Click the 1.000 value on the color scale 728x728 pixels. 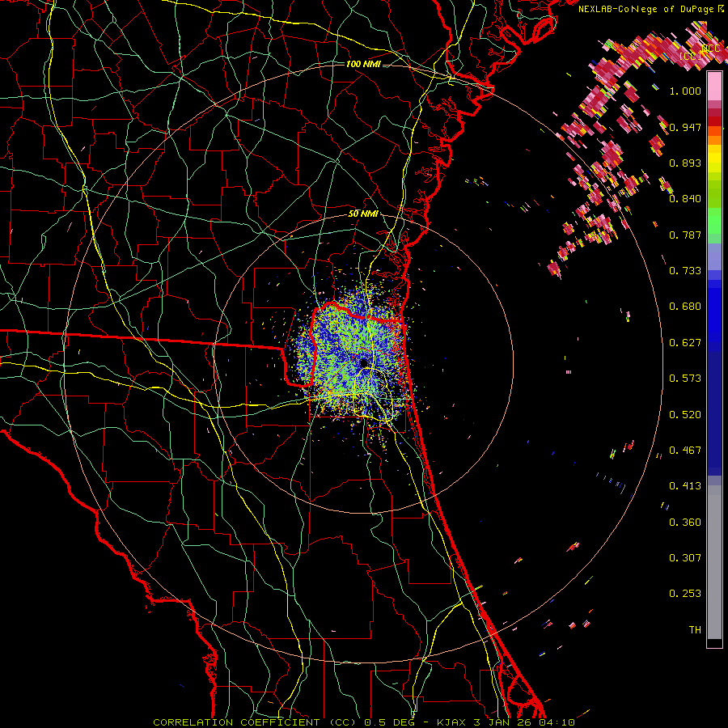tap(685, 91)
